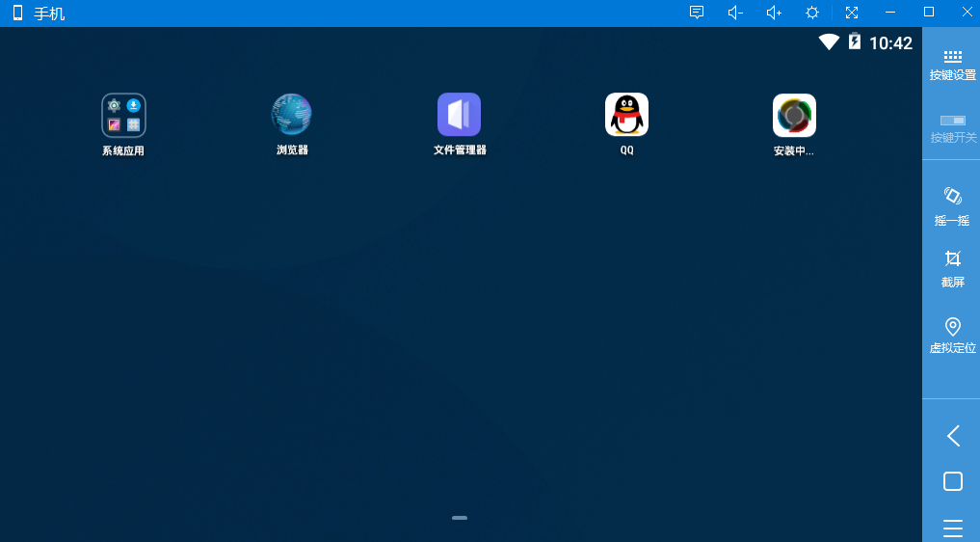Click the home screen page indicator
Image resolution: width=980 pixels, height=542 pixels.
pos(460,518)
